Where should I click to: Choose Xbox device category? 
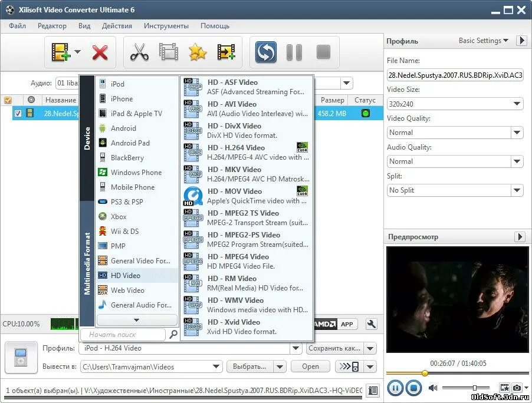pos(137,216)
